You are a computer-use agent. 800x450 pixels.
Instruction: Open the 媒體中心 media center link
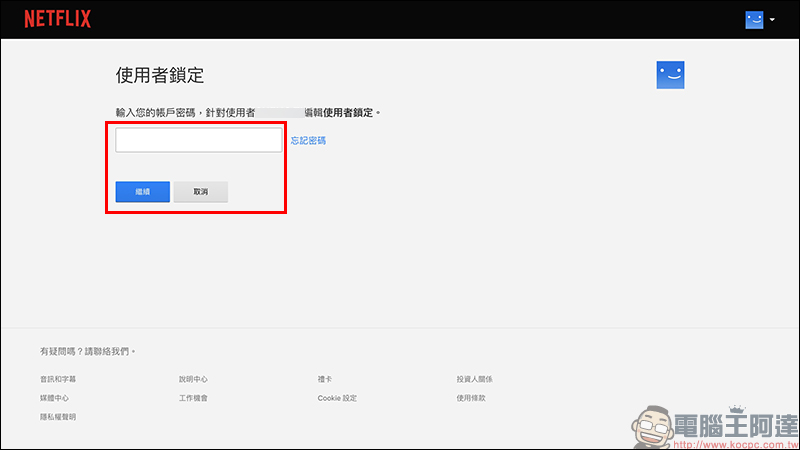click(x=55, y=398)
